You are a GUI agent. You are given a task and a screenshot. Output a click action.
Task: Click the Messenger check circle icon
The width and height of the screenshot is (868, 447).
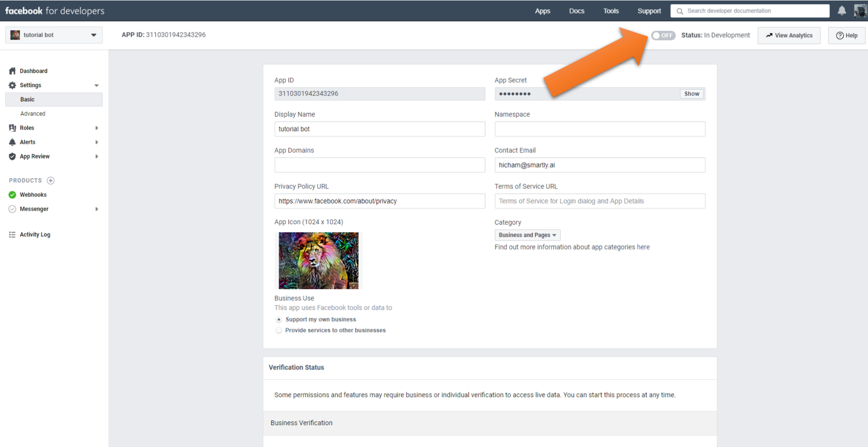click(x=12, y=209)
